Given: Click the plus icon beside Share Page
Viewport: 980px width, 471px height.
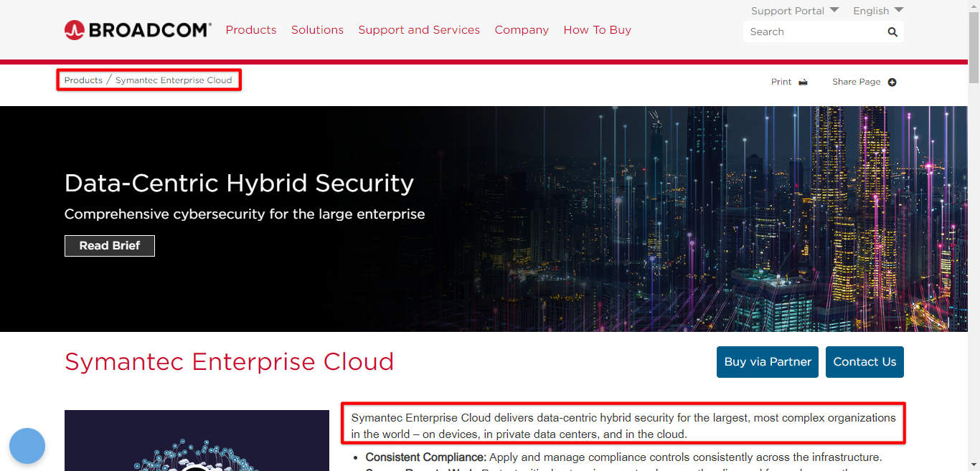Looking at the screenshot, I should (892, 82).
